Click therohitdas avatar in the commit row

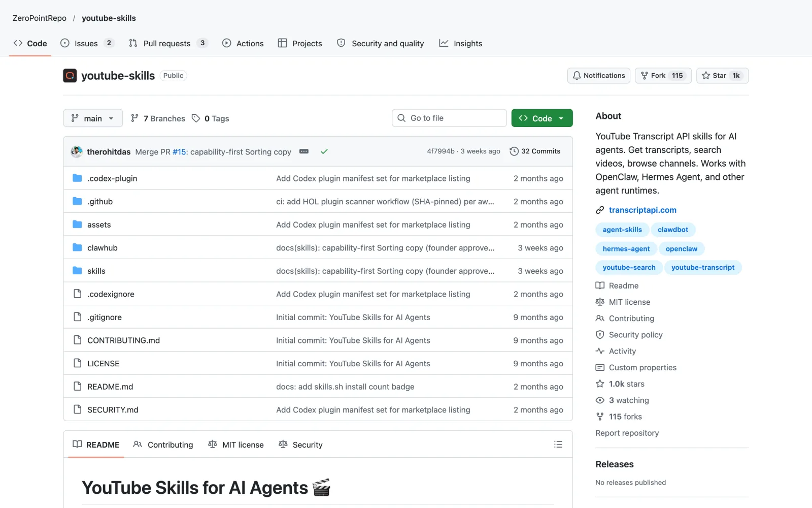[x=77, y=151]
